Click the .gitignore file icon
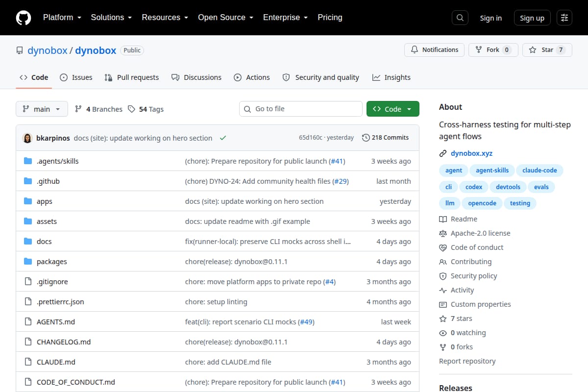The height and width of the screenshot is (392, 588). [28, 281]
